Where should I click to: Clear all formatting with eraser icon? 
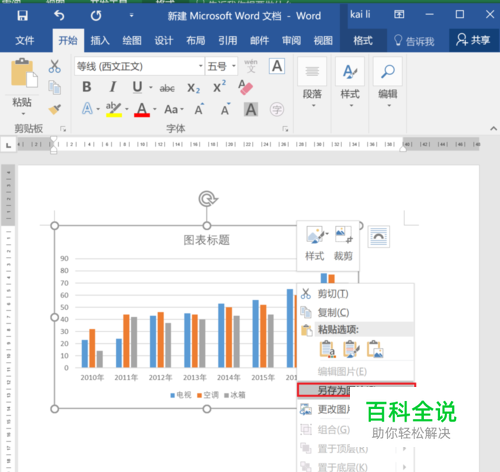point(246,87)
